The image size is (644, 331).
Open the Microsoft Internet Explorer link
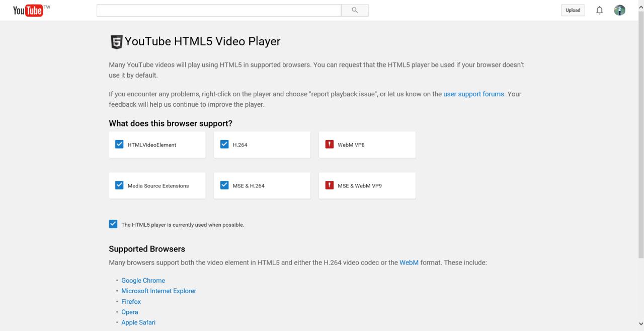pos(158,291)
